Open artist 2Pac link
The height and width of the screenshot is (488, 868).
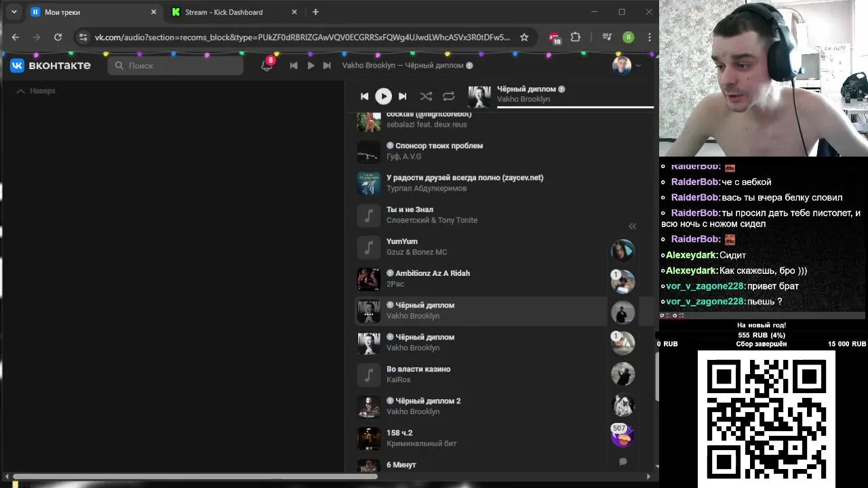pyautogui.click(x=395, y=284)
